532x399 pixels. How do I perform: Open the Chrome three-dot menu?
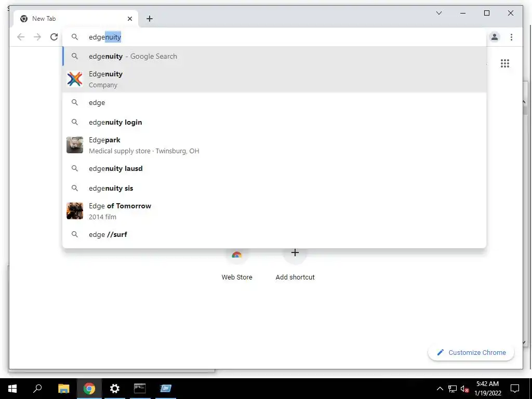point(511,37)
